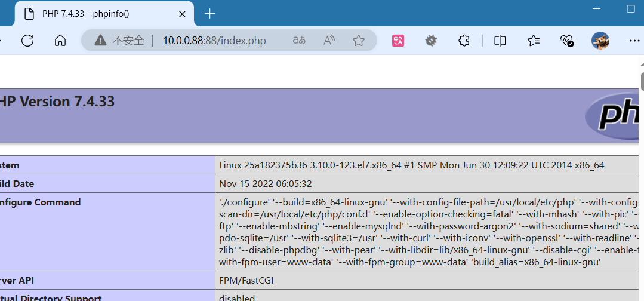Screen dimensions: 644x301
Task: Reload the phpinfo page
Action: [x=27, y=41]
